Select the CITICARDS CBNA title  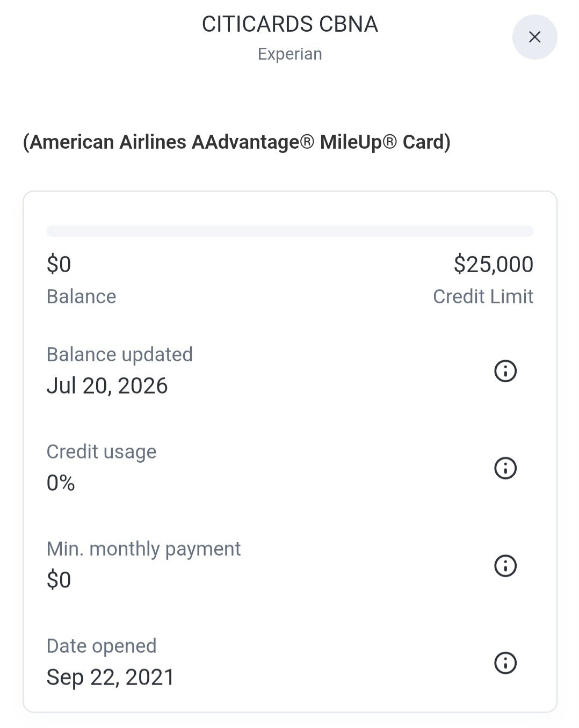coord(290,24)
